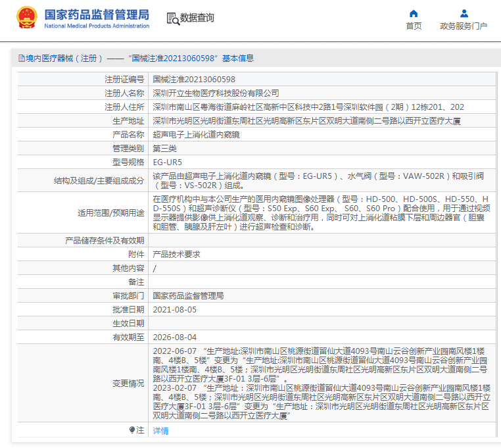The width and height of the screenshot is (501, 448).
Task: Click the 生效日期 label cell
Action: [128, 323]
